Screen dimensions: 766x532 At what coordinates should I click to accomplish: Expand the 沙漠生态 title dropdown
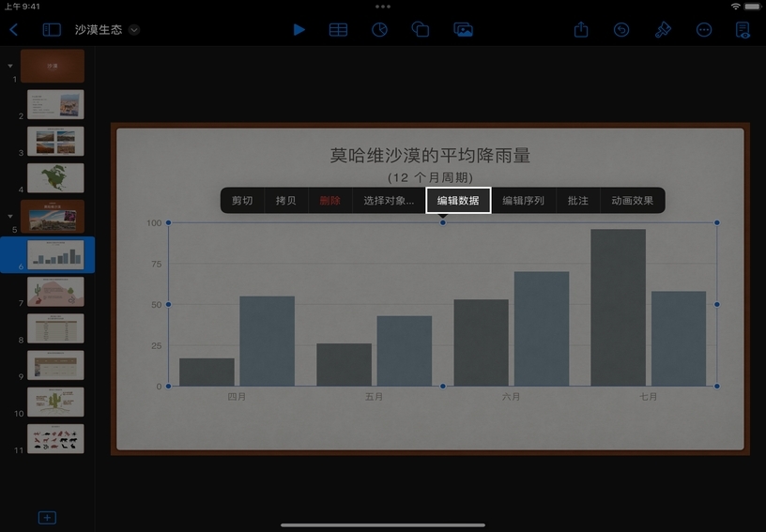[134, 30]
